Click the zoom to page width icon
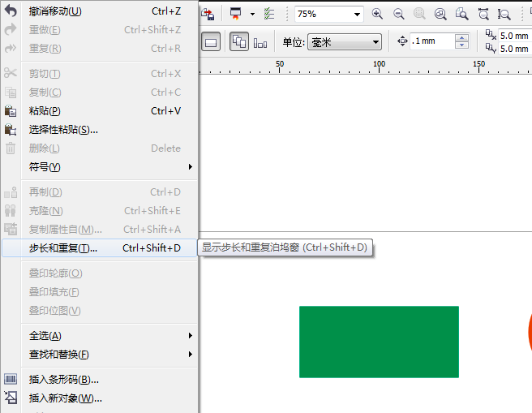 coord(483,14)
